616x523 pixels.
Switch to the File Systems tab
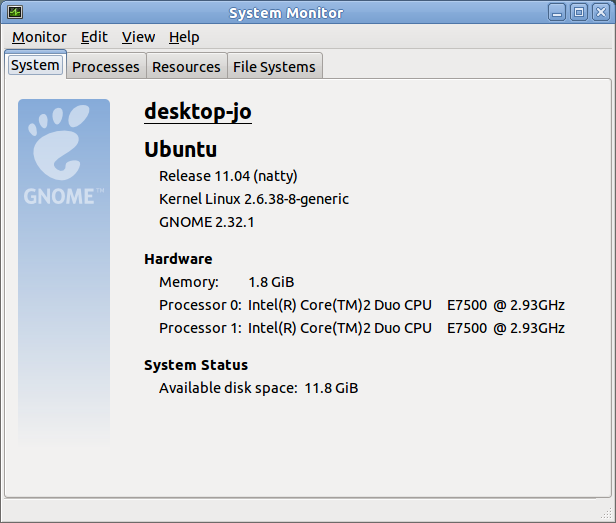click(x=274, y=66)
